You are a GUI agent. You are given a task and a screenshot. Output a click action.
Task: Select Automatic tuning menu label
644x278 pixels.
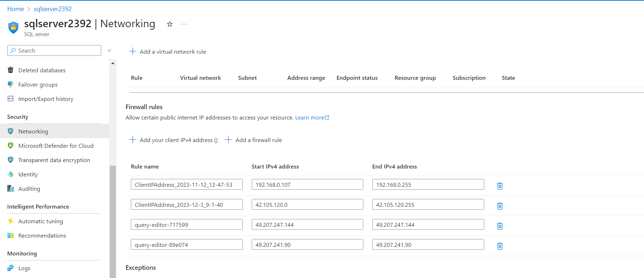[40, 221]
